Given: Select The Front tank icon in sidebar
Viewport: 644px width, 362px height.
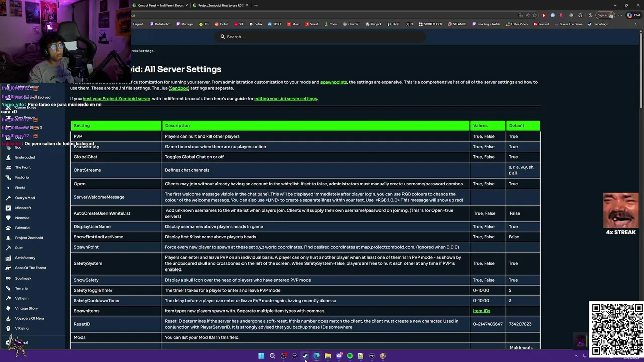Looking at the screenshot, I should [x=8, y=167].
